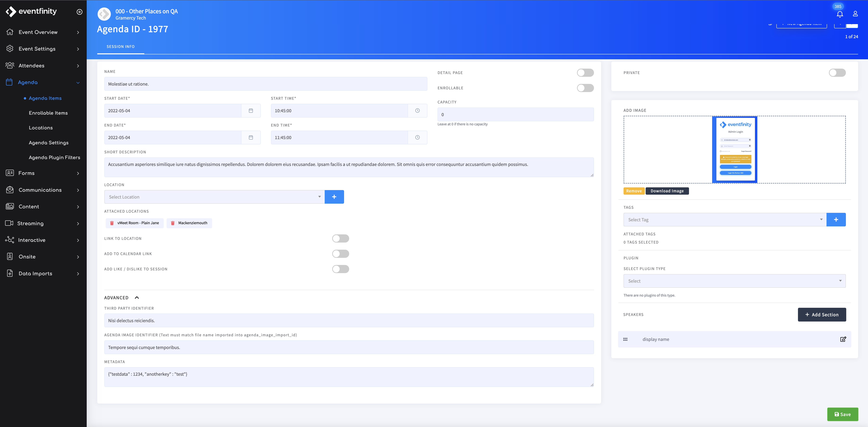This screenshot has height=427, width=868.
Task: Open Enrollable Items in the sidebar
Action: (x=48, y=113)
